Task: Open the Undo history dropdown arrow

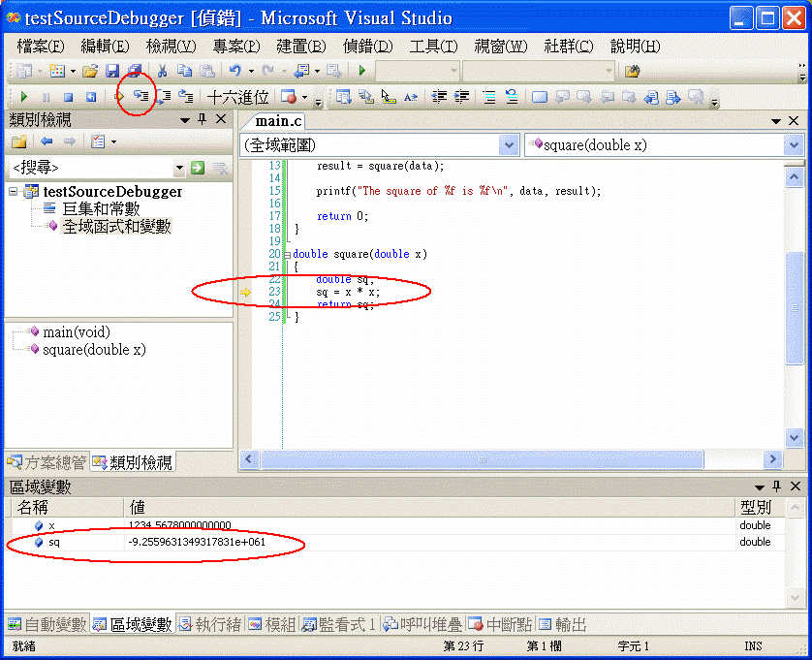Action: tap(251, 71)
